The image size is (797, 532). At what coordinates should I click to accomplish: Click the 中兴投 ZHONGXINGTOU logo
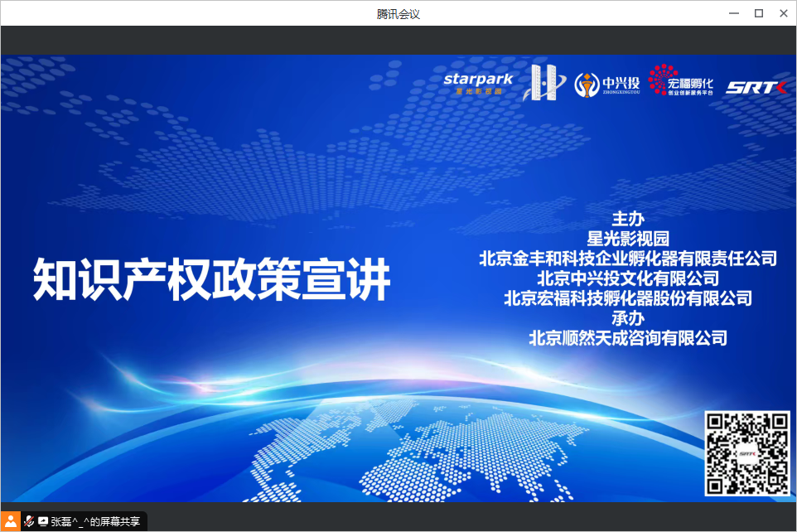(x=607, y=85)
